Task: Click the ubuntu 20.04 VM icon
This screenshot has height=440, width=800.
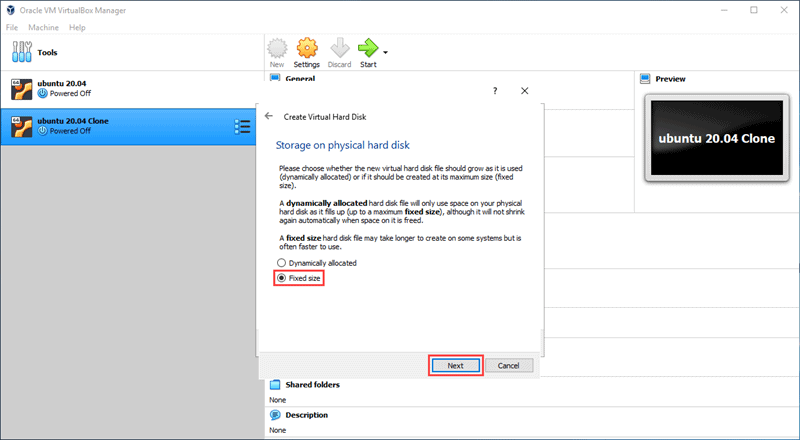Action: pyautogui.click(x=22, y=89)
